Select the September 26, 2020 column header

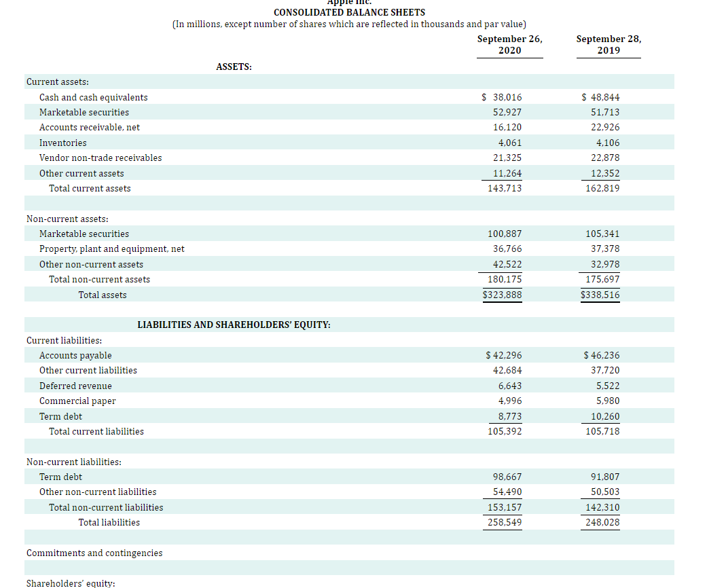click(x=509, y=44)
